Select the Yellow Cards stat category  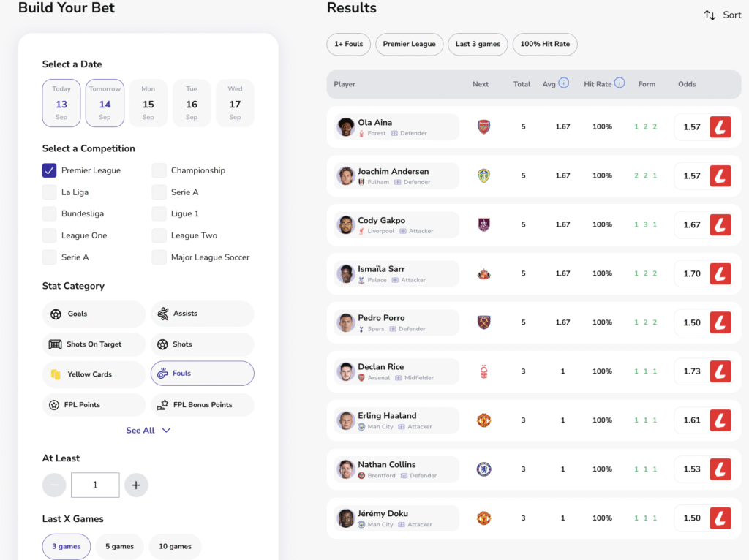(x=93, y=374)
